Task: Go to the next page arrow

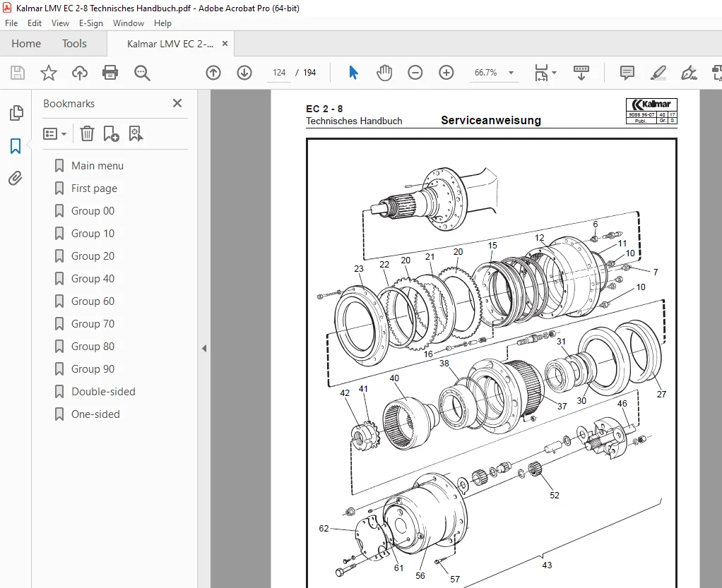Action: (x=244, y=73)
